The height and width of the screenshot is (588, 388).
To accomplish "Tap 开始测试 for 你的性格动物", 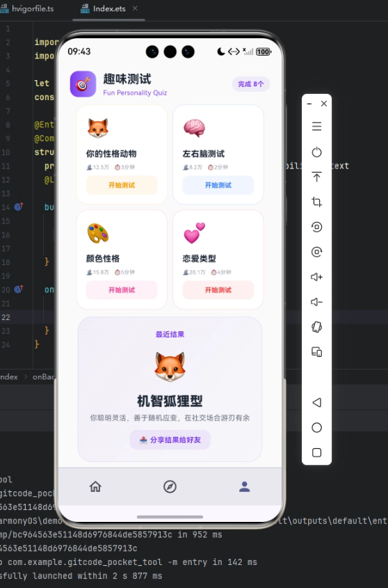I will 122,185.
